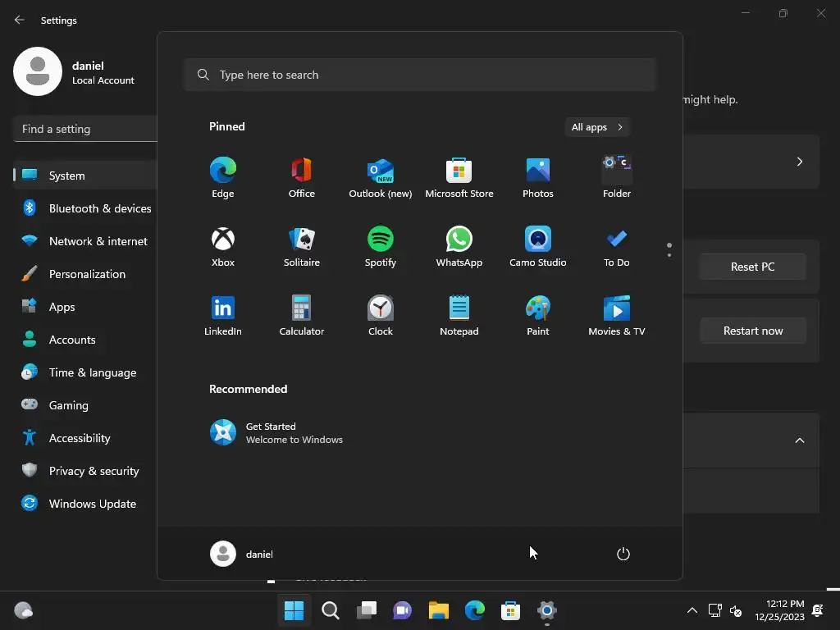Open Chat from taskbar

click(402, 610)
